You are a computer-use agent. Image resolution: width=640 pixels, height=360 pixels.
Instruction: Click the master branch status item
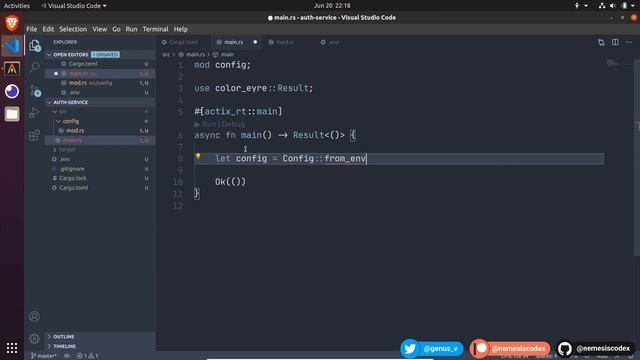44,356
